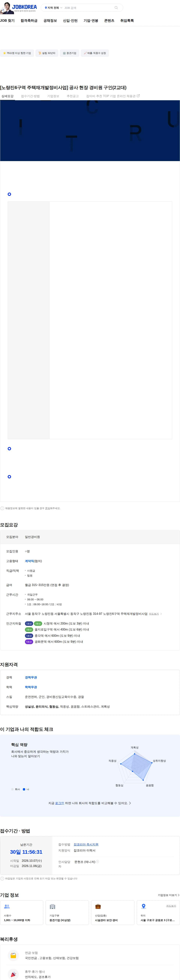Image resolution: width=180 pixels, height=980 pixels.
Task: Click the info icon beside 채용정보에 잘못된 내용
Action: (x=2, y=508)
